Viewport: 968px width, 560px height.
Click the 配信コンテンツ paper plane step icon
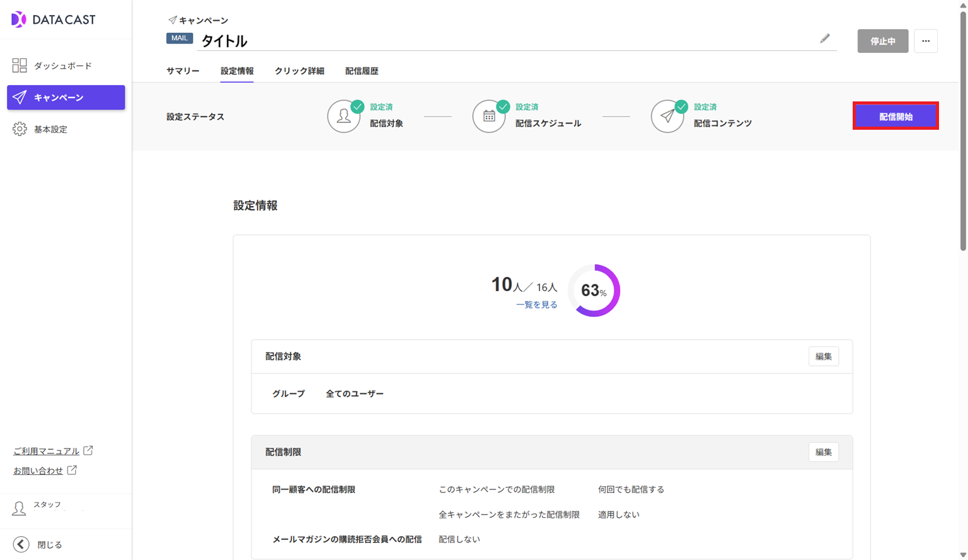pos(667,117)
